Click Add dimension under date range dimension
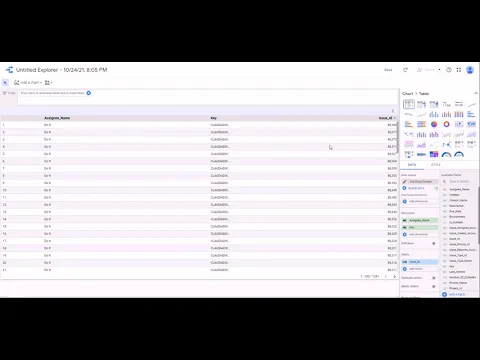This screenshot has height=360, width=480. [420, 201]
